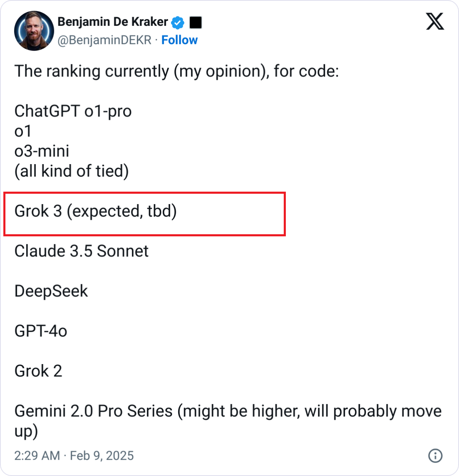The image size is (459, 476).
Task: Open the @BenjaminDEKR handle link
Action: 104,40
